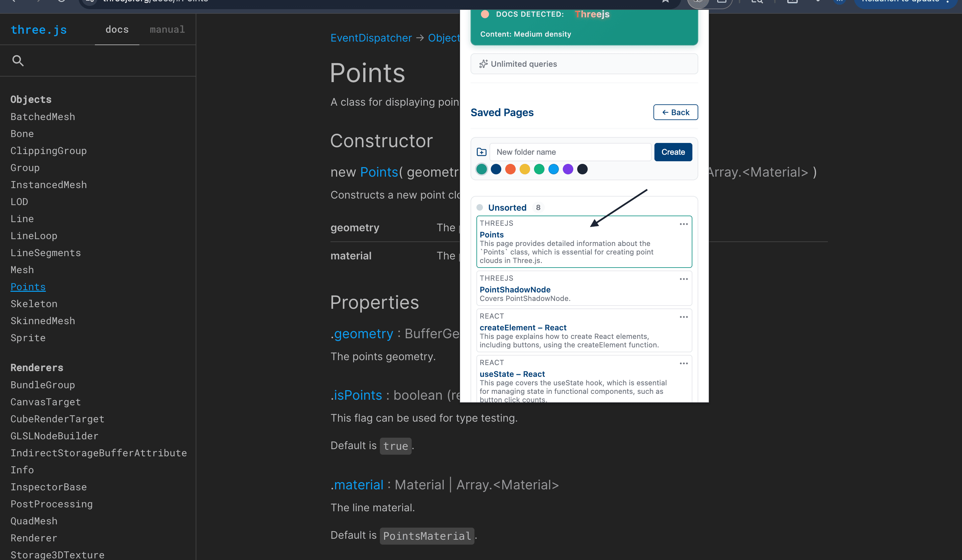The image size is (962, 560).
Task: Select the yellow folder color
Action: point(525,169)
